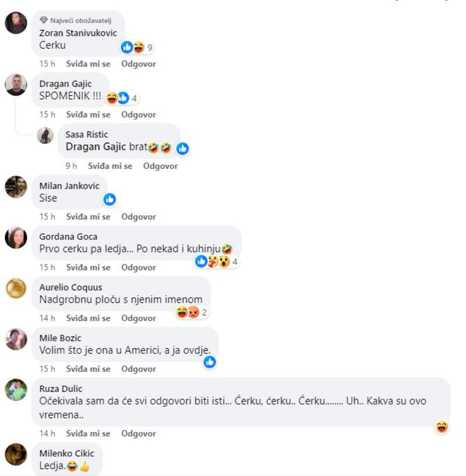Click the diamond top fan badge icon
The image size is (466, 476).
44,21
